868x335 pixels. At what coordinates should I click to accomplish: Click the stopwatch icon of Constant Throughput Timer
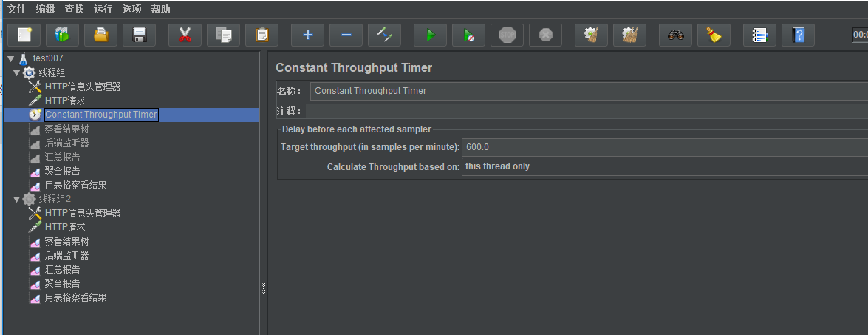pyautogui.click(x=35, y=115)
